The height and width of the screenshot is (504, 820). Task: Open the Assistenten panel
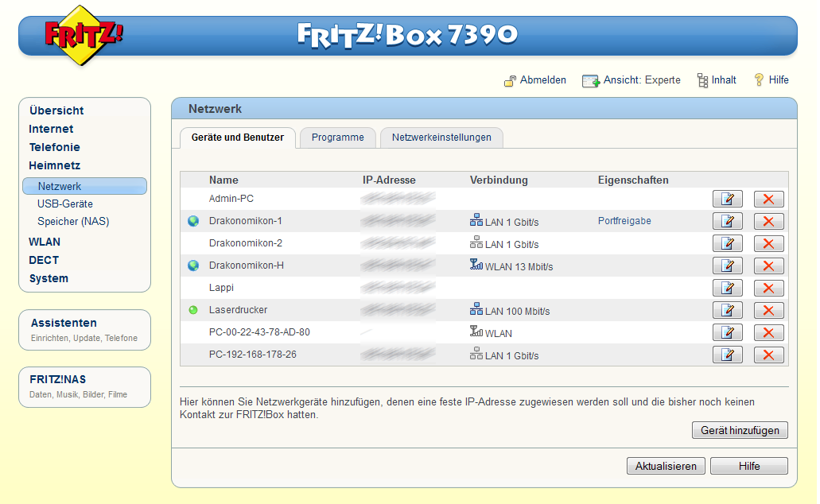tap(85, 330)
